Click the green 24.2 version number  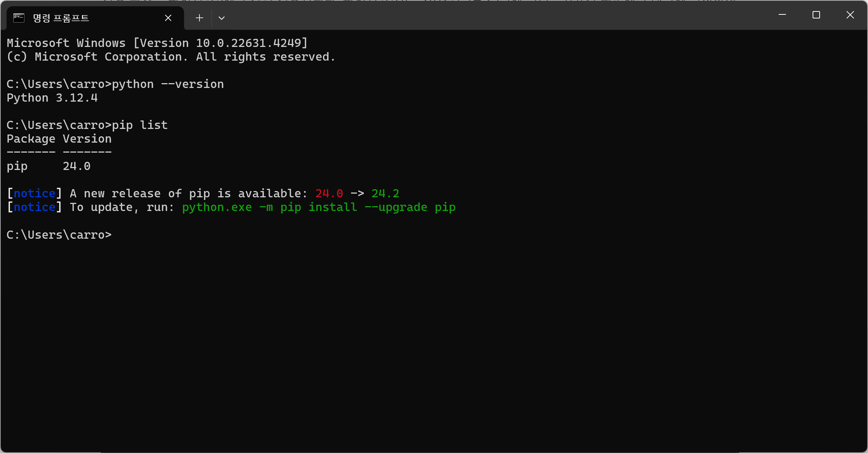pyautogui.click(x=385, y=193)
